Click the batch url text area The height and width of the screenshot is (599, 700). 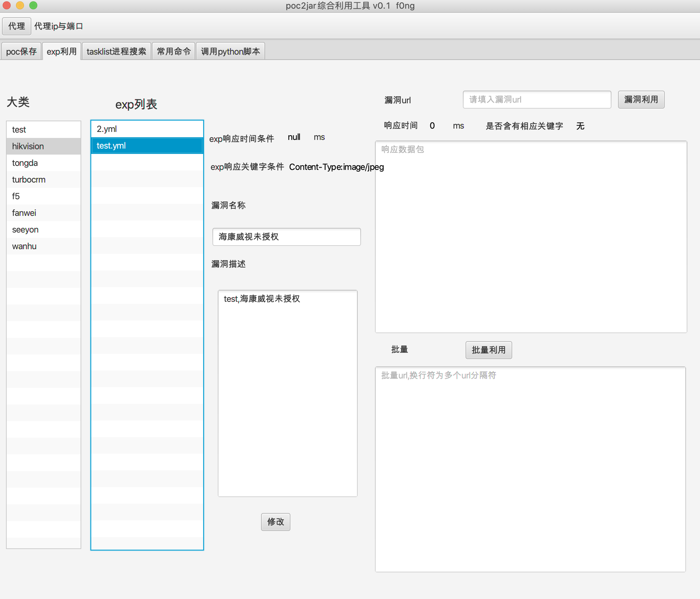pyautogui.click(x=530, y=469)
